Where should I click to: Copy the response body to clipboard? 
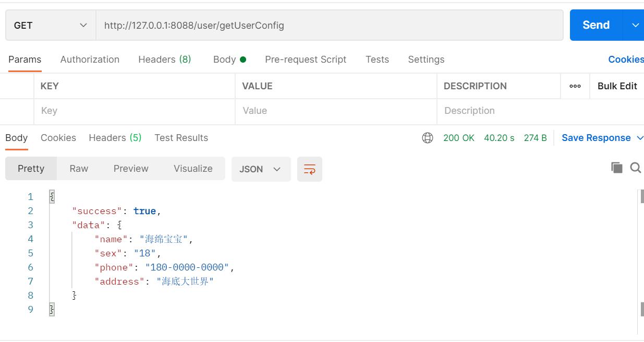point(616,167)
